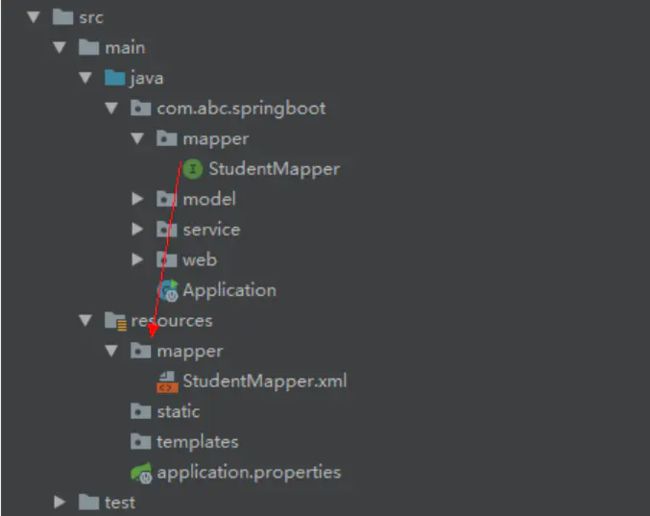650x516 pixels.
Task: Click the com.abc.springboot package icon
Action: (141, 108)
